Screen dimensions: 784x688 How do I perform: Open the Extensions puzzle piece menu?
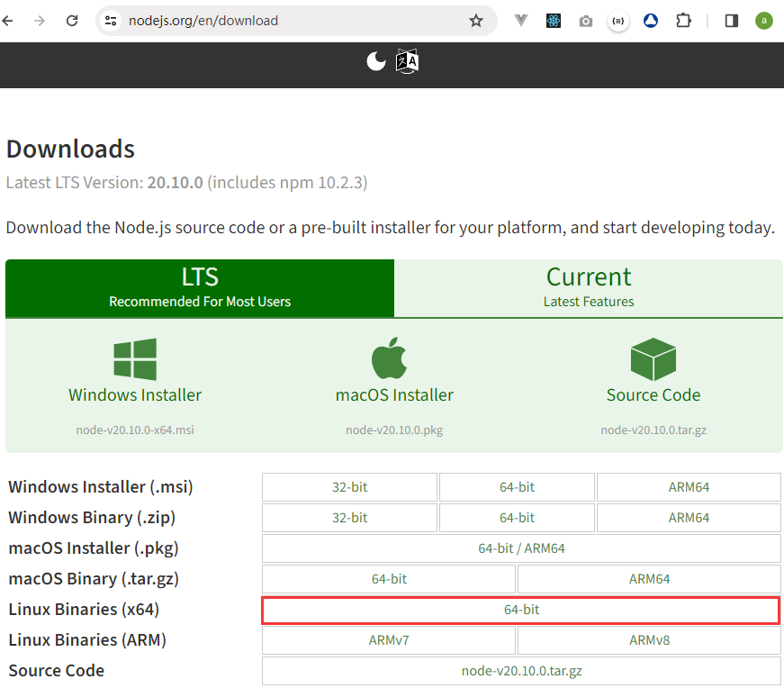pos(683,21)
